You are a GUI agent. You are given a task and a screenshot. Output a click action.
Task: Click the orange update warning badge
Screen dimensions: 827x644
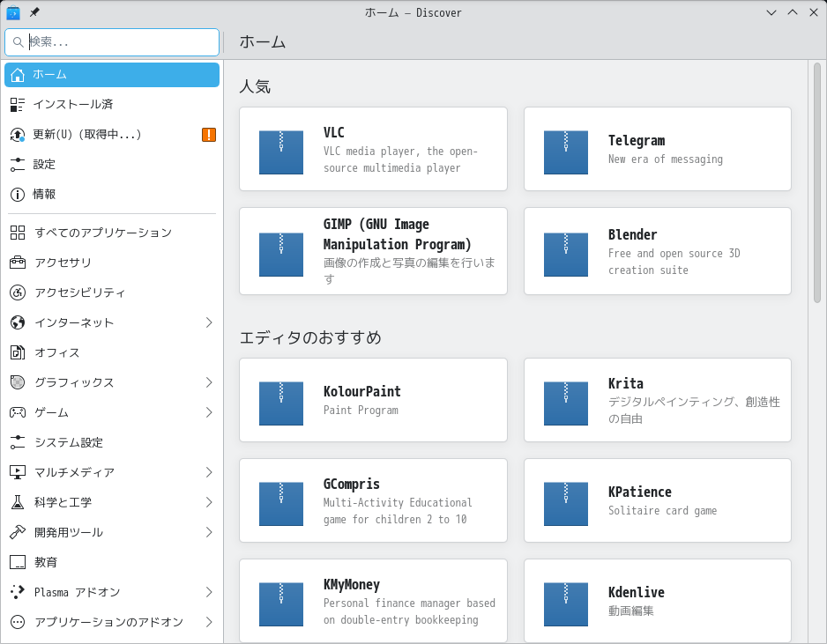[x=209, y=135]
